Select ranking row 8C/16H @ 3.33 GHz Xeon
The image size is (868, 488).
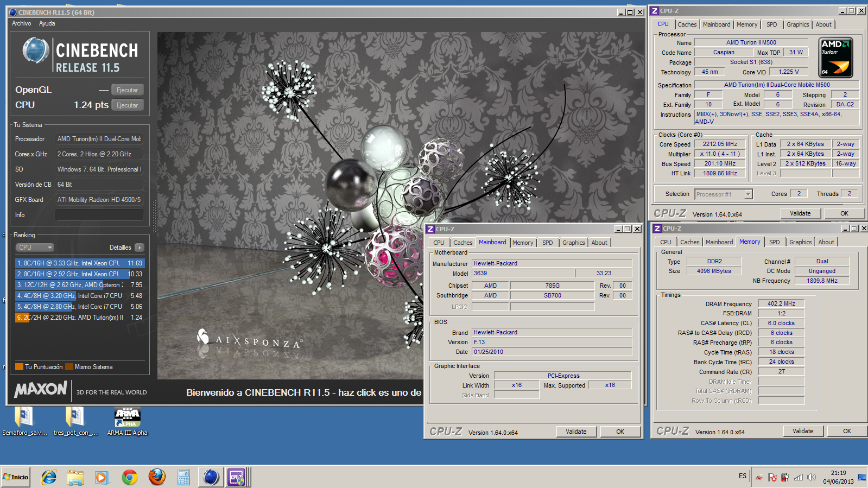(80, 263)
